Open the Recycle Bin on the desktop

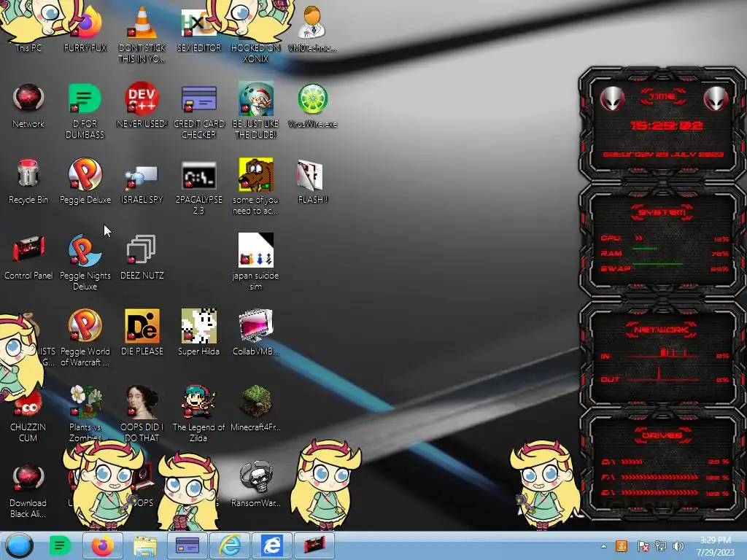[28, 182]
